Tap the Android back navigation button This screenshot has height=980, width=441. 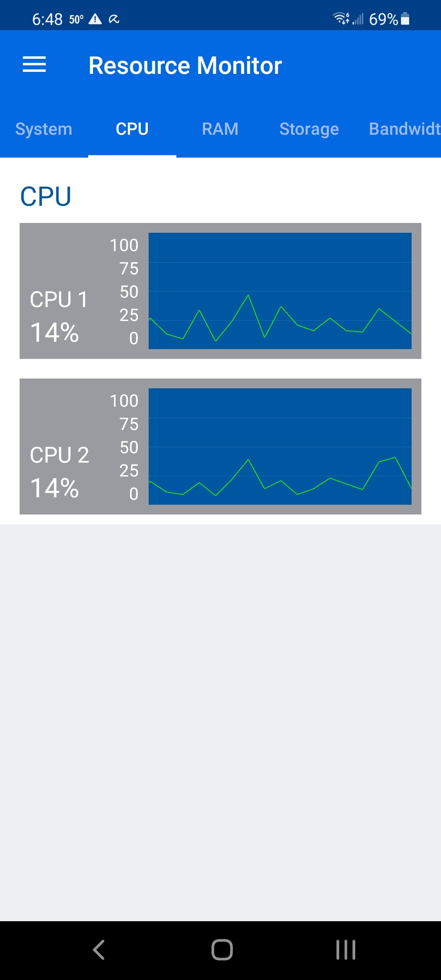tap(99, 949)
